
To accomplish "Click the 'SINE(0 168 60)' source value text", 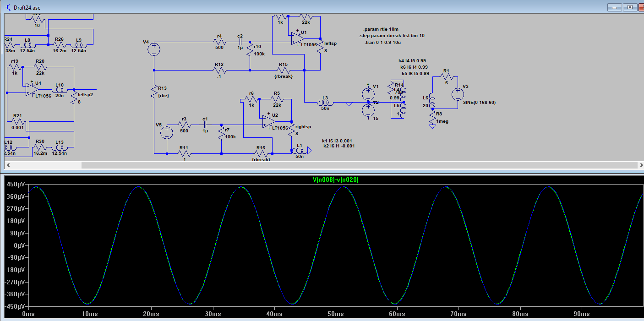I will tap(479, 103).
